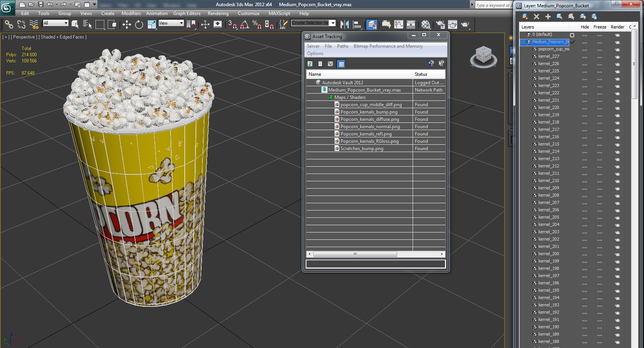The height and width of the screenshot is (348, 644).
Task: Save the scene with the floppy disk icon
Action: click(x=40, y=4)
